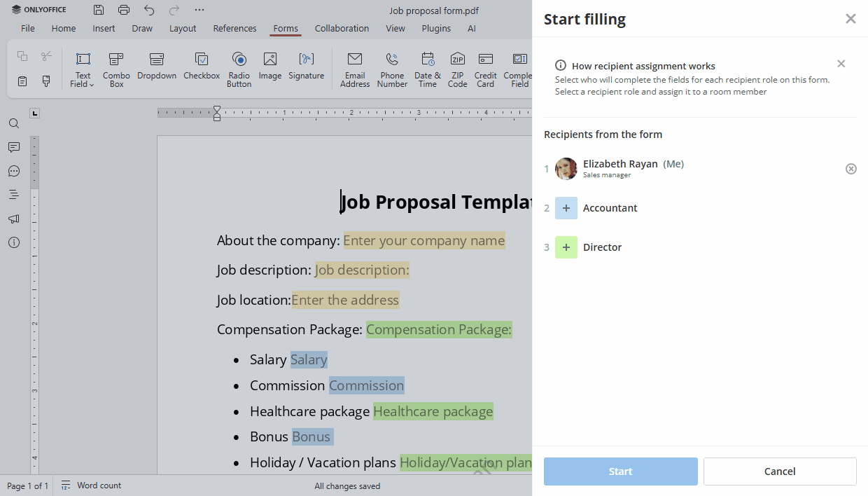
Task: Open the Comments sidebar panel
Action: point(14,147)
